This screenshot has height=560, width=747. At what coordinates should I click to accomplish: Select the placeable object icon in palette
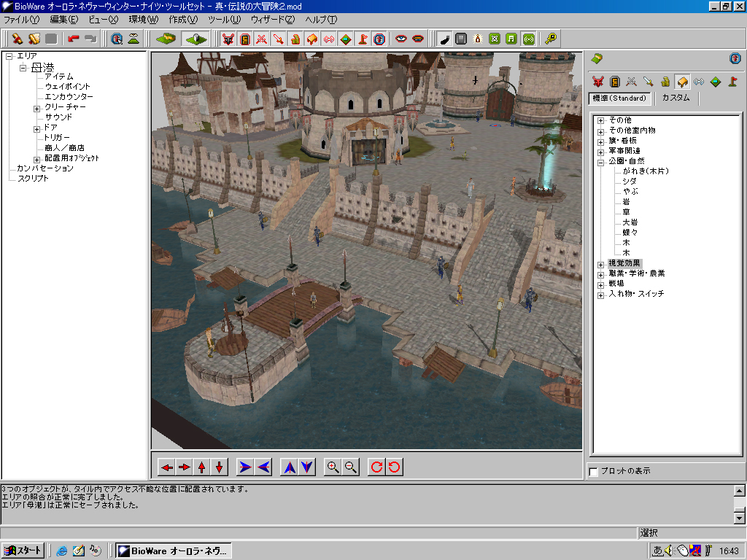pos(682,82)
